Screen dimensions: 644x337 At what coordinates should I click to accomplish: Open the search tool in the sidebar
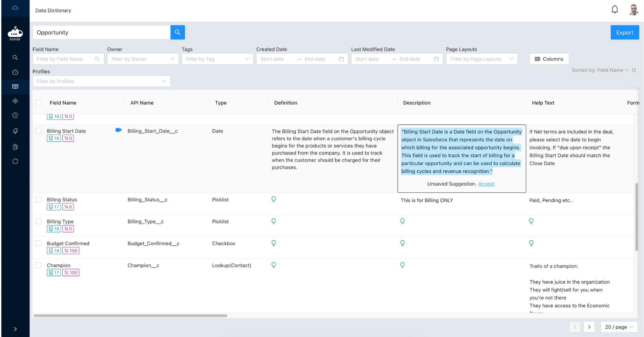click(15, 57)
